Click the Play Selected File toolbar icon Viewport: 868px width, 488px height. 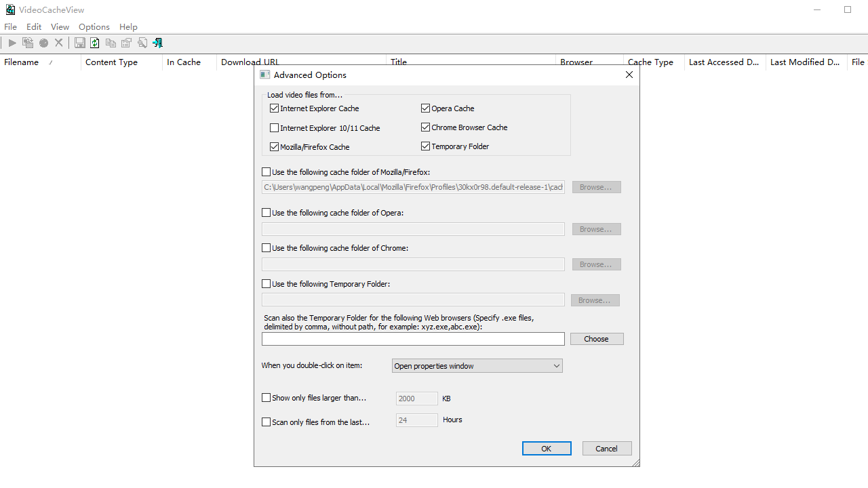pyautogui.click(x=12, y=43)
